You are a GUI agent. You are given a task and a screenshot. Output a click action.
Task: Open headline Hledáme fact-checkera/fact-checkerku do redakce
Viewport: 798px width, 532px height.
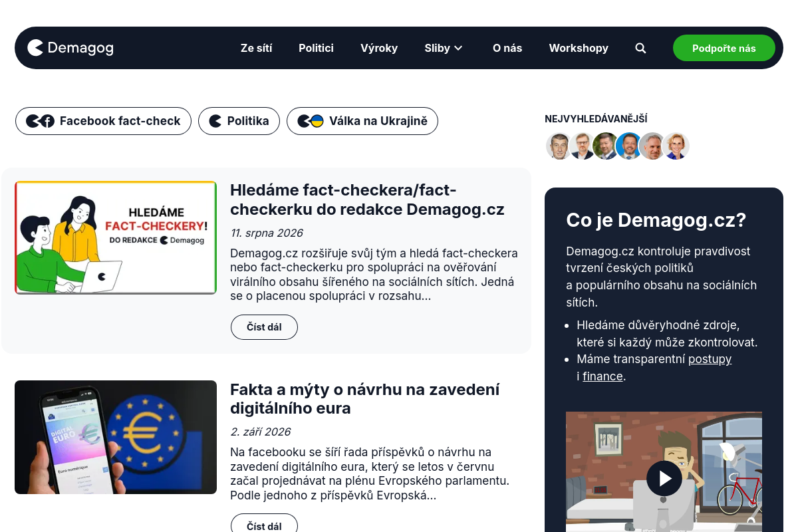coord(367,199)
